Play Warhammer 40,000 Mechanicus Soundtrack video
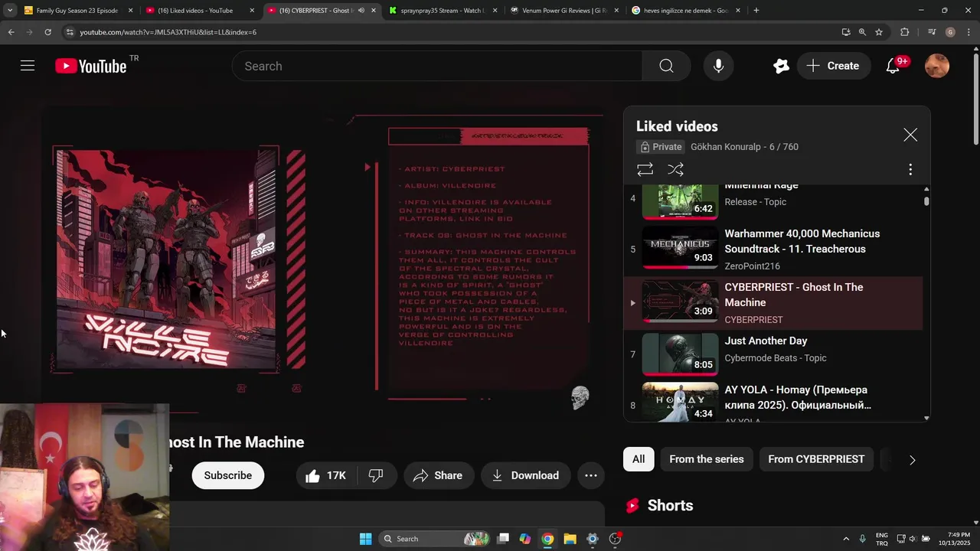980x551 pixels. pyautogui.click(x=773, y=249)
